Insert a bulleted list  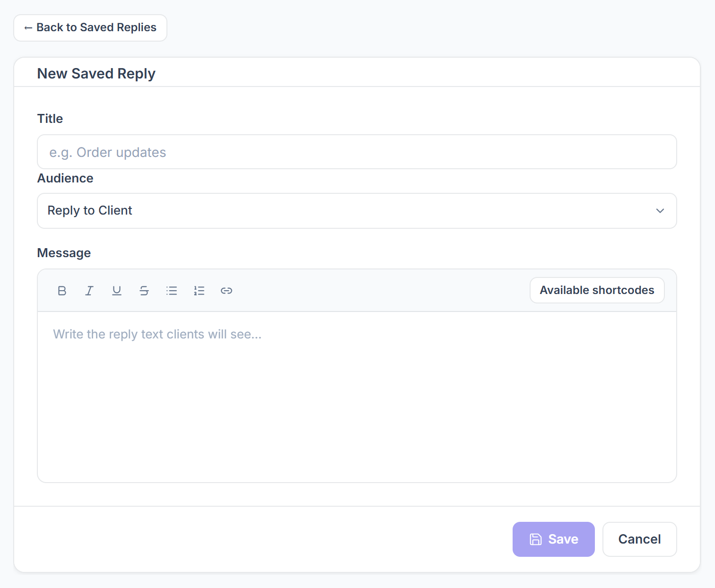pyautogui.click(x=172, y=291)
